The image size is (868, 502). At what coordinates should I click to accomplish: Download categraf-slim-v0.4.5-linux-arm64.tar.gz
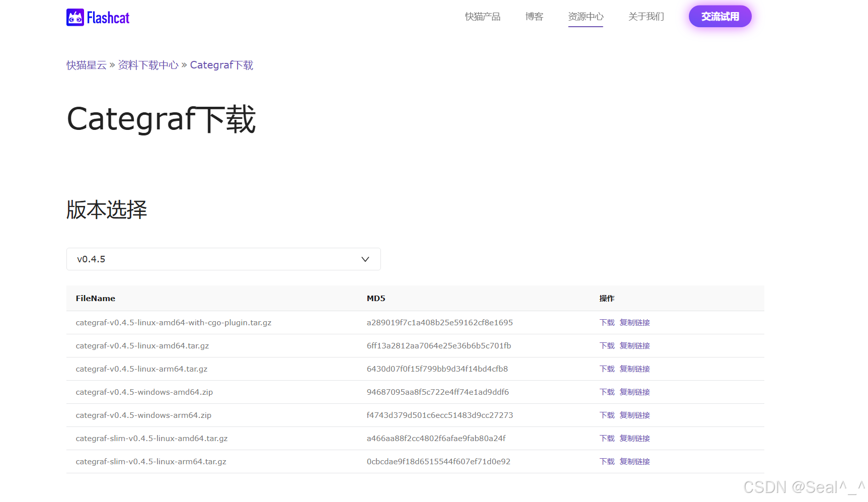pos(607,461)
